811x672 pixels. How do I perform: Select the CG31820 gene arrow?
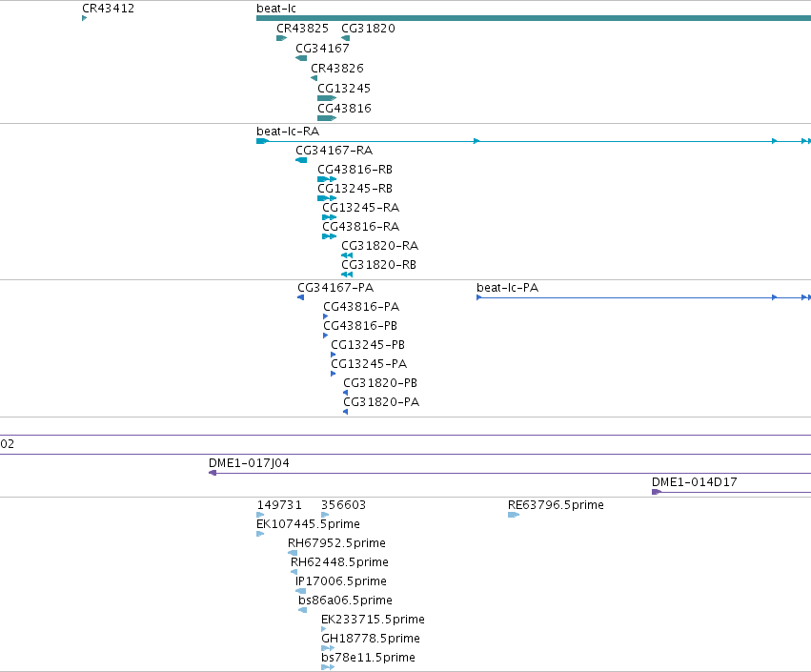(x=346, y=38)
